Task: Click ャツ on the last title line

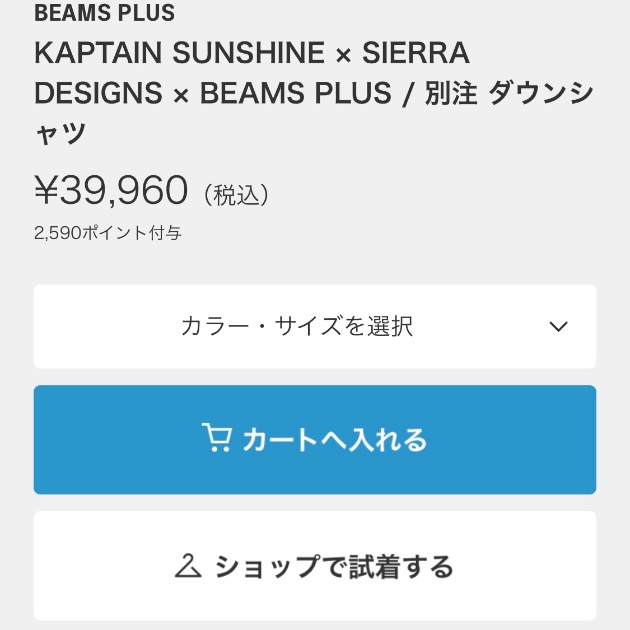Action: click(61, 133)
